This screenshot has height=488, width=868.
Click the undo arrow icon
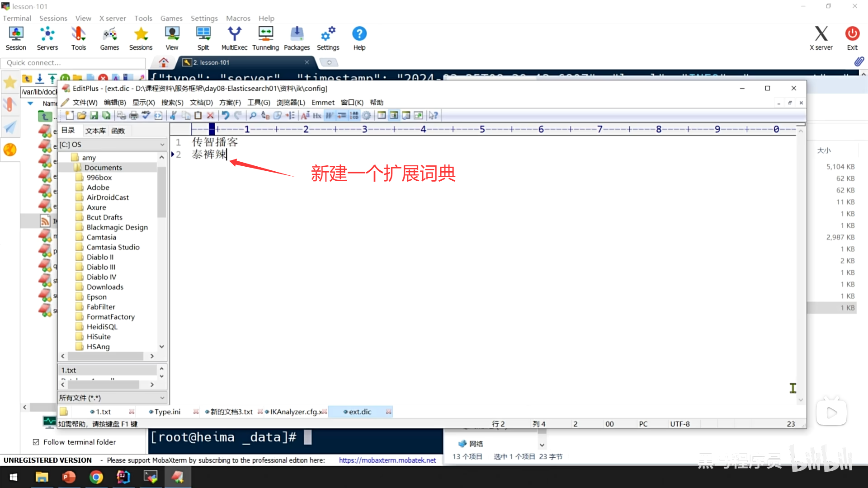pos(225,115)
